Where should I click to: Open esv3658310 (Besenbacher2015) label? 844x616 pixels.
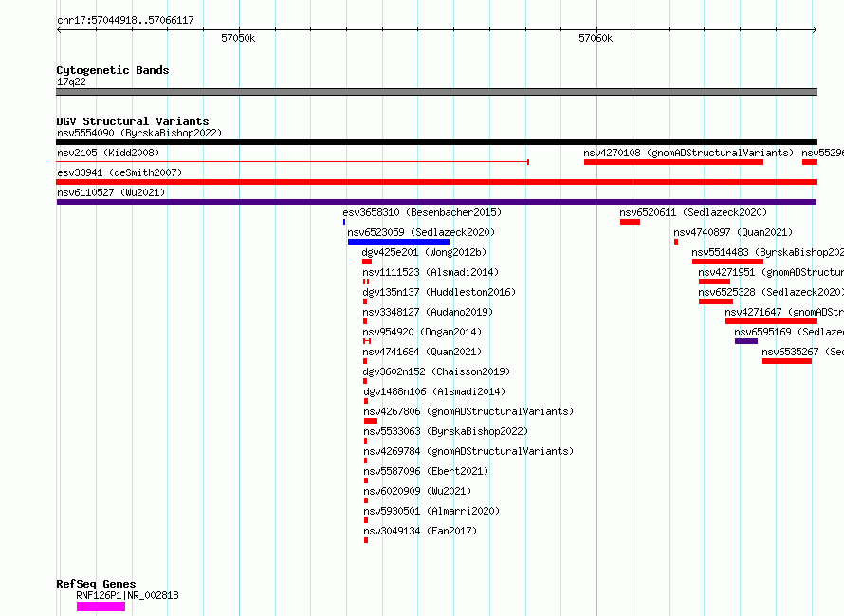click(x=422, y=212)
